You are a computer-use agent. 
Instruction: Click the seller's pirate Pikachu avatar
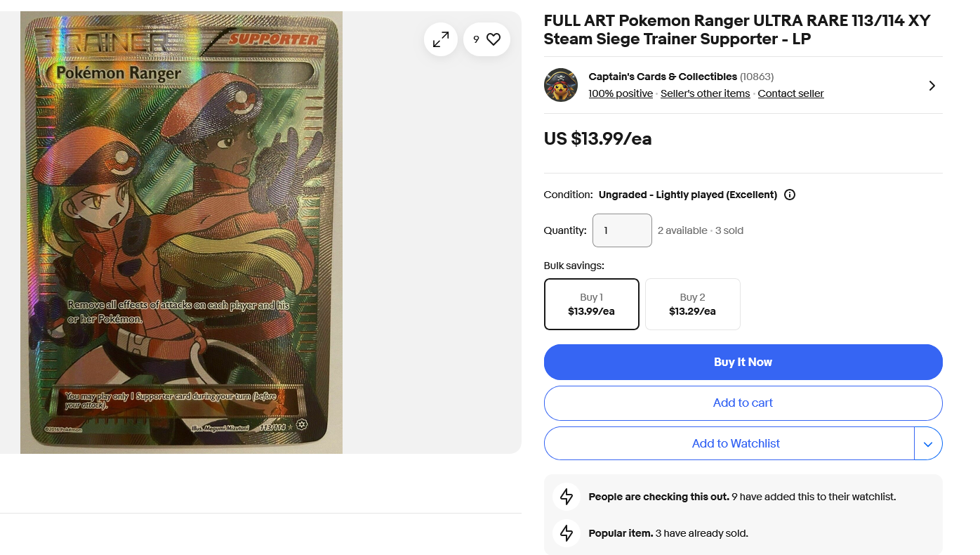pos(560,85)
